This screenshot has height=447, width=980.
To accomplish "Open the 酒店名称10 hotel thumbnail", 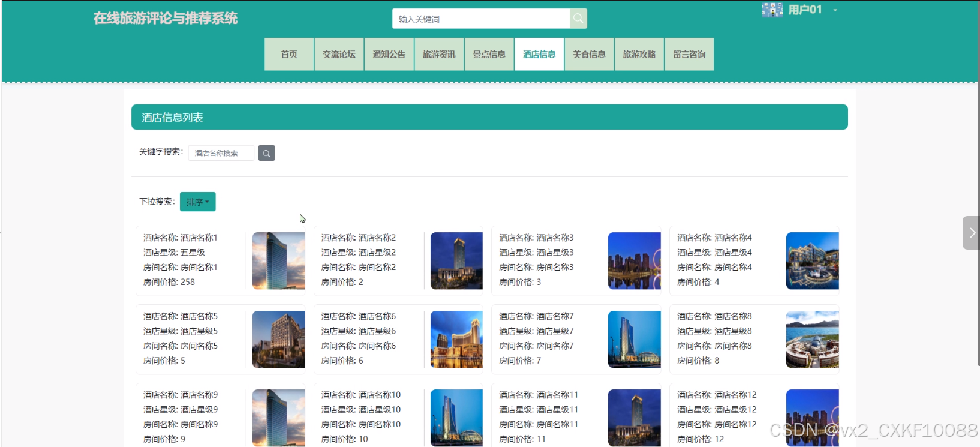I will [456, 418].
